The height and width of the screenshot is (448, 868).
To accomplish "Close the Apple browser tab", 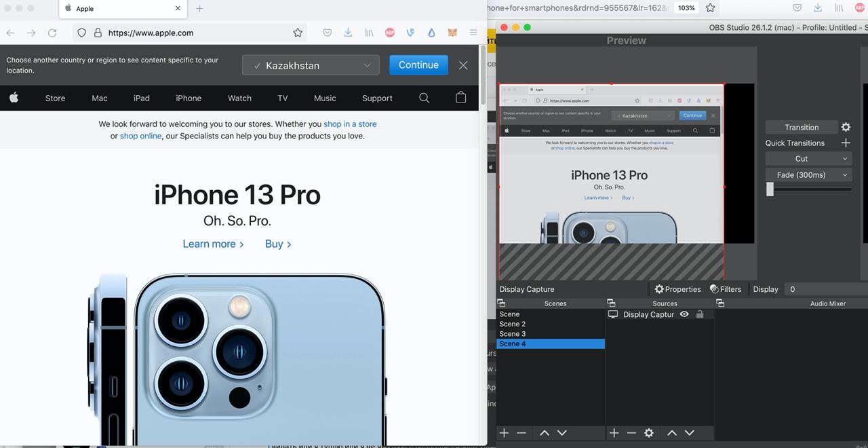I will pos(178,9).
